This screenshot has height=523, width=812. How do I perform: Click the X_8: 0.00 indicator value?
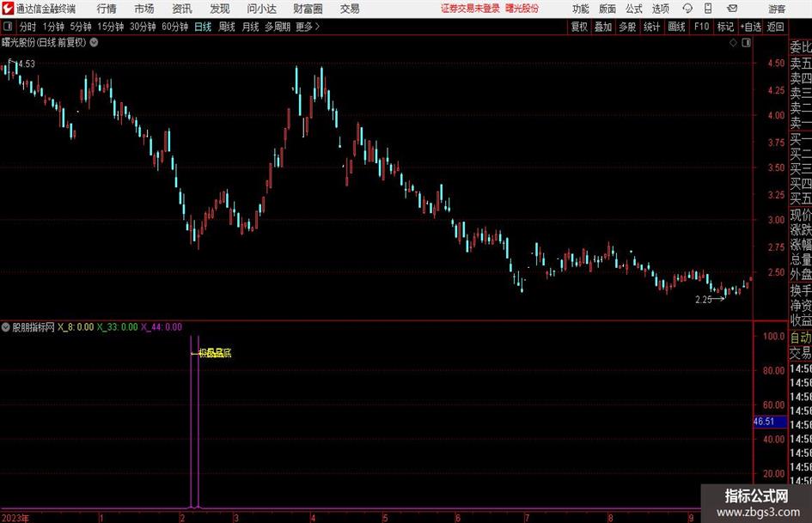click(x=76, y=326)
